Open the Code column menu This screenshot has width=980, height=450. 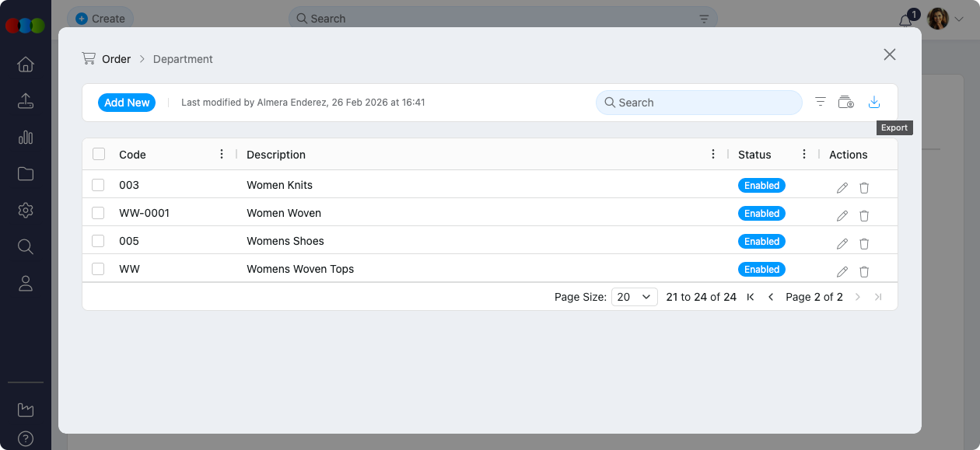[222, 154]
